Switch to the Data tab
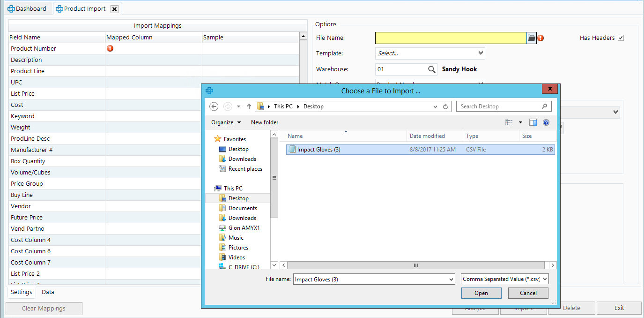 point(48,292)
